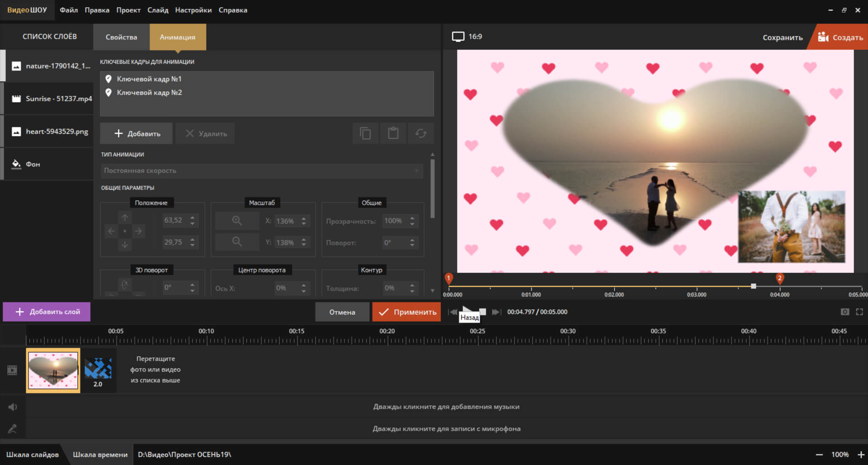868x465 pixels.
Task: Open the 2.0 transition thumbnail
Action: [x=98, y=371]
